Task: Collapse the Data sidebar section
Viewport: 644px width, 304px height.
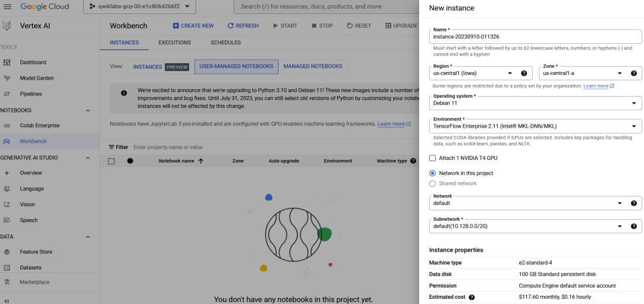Action: pyautogui.click(x=88, y=237)
